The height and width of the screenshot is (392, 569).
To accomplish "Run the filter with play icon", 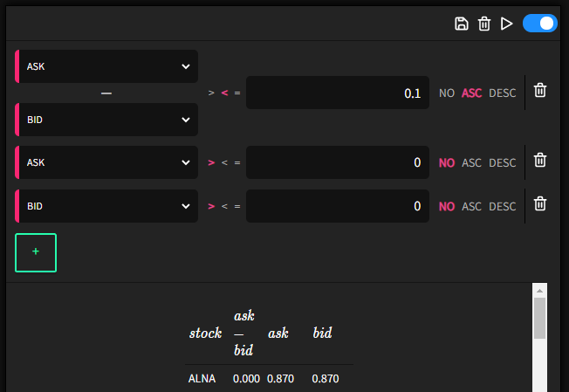I will point(506,24).
